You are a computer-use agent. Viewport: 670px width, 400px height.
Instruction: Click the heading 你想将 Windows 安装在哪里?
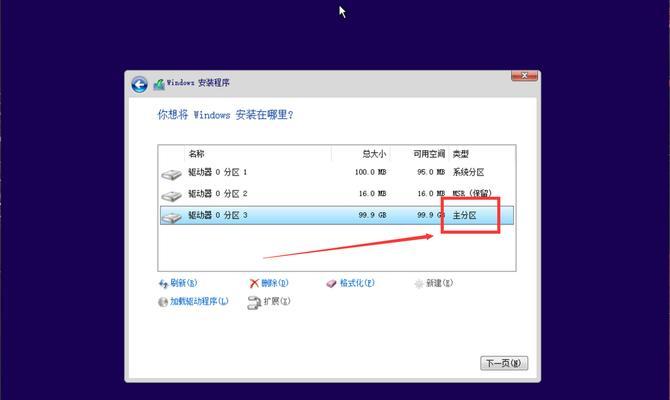click(x=225, y=115)
